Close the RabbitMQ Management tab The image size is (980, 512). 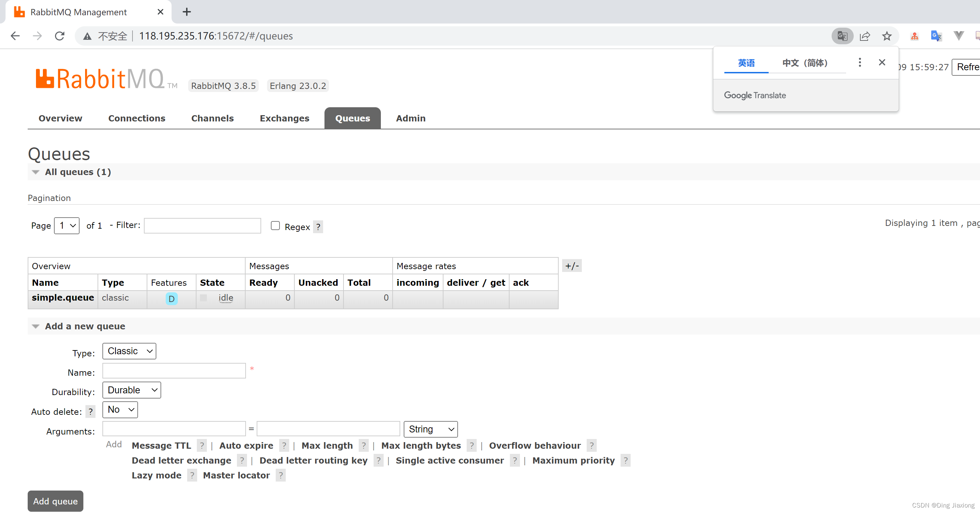(160, 12)
